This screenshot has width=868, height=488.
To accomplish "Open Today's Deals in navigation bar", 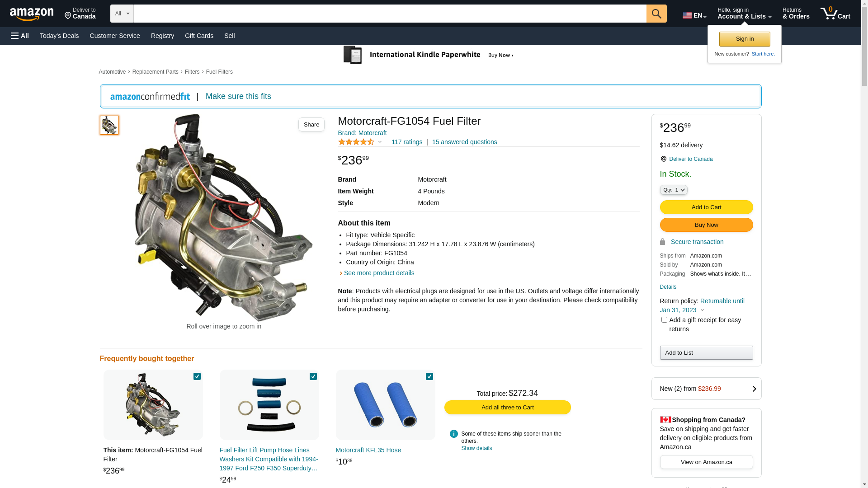I will (59, 36).
